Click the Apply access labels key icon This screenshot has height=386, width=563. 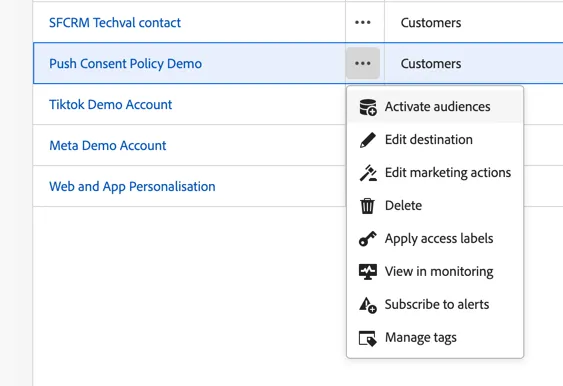(x=368, y=238)
